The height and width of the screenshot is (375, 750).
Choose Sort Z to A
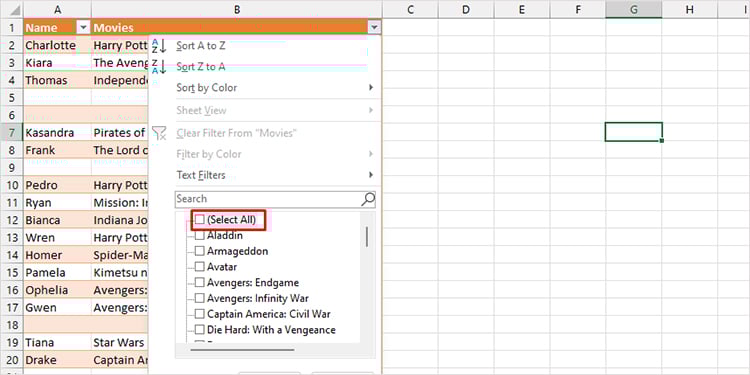pyautogui.click(x=200, y=67)
